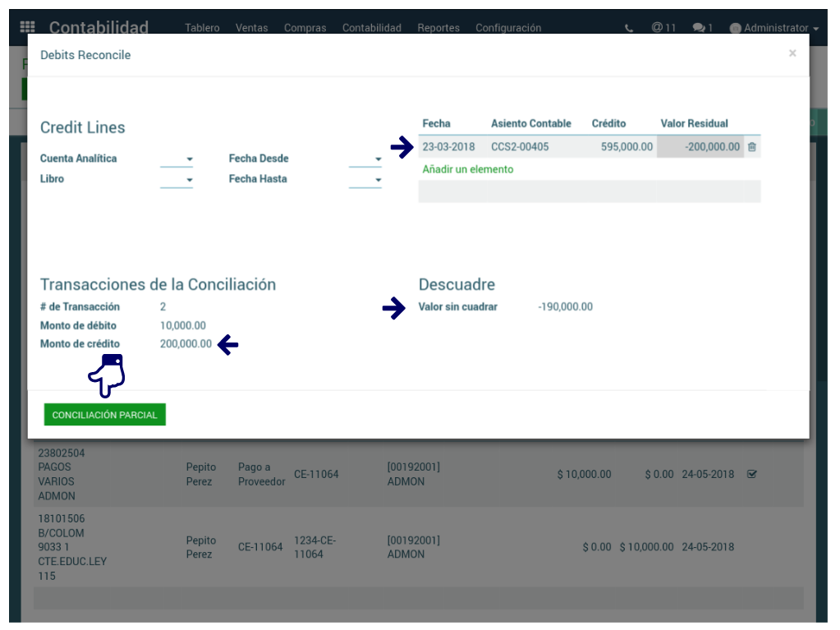Delete the CCS2-00405 credit line with trash icon

(x=751, y=147)
